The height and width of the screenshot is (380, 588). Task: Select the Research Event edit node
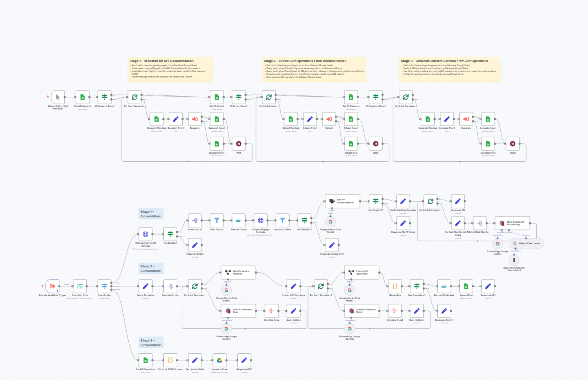coord(176,119)
